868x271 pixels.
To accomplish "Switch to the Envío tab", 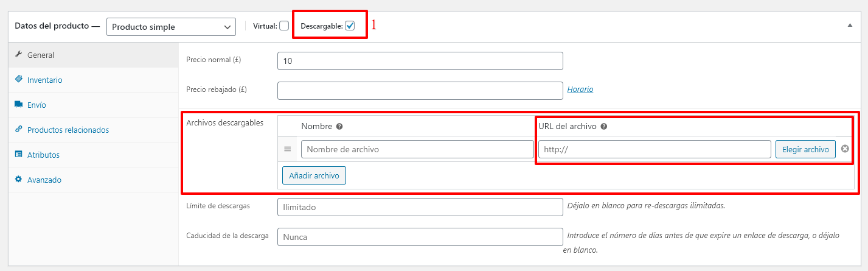I will point(93,105).
